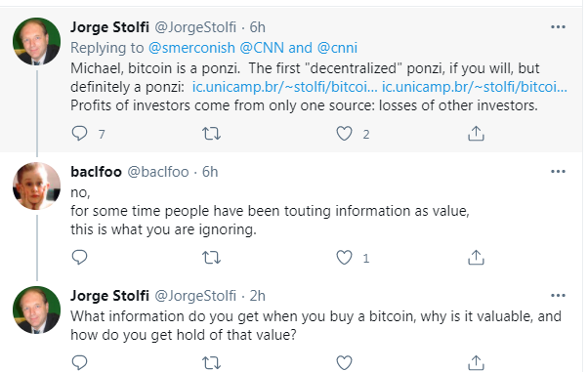Retweet Jorge Stolfi's first tweet
The width and height of the screenshot is (588, 372).
[212, 134]
